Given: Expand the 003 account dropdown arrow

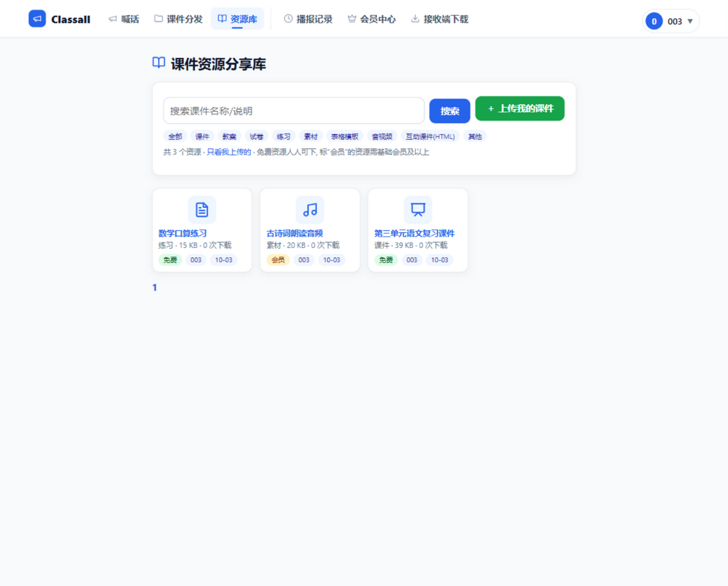Looking at the screenshot, I should tap(690, 22).
